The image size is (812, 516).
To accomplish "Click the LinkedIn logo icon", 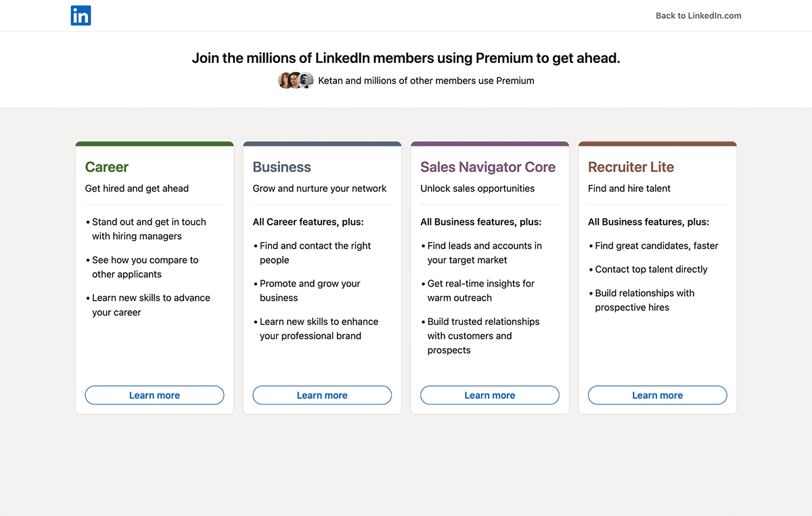I will (81, 15).
